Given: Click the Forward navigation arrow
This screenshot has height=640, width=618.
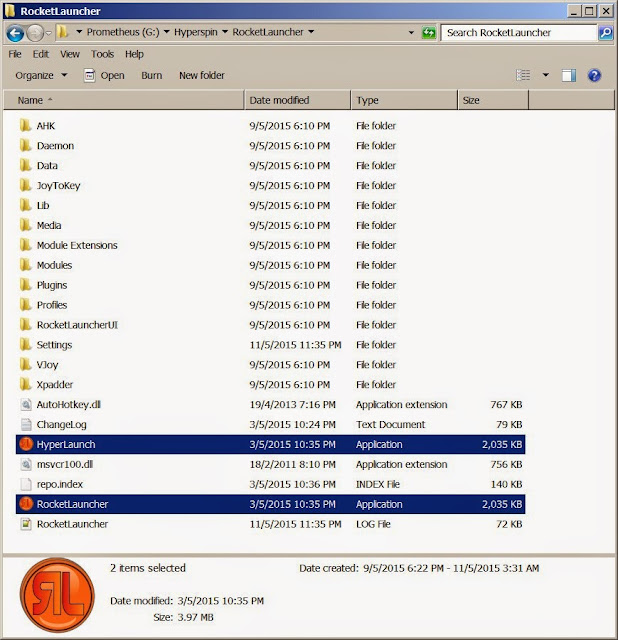Looking at the screenshot, I should [35, 33].
